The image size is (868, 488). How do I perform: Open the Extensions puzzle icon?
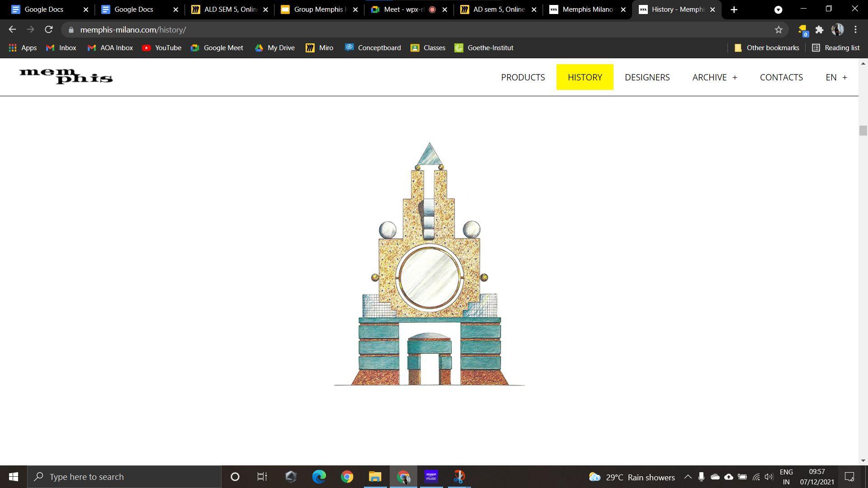(x=819, y=29)
